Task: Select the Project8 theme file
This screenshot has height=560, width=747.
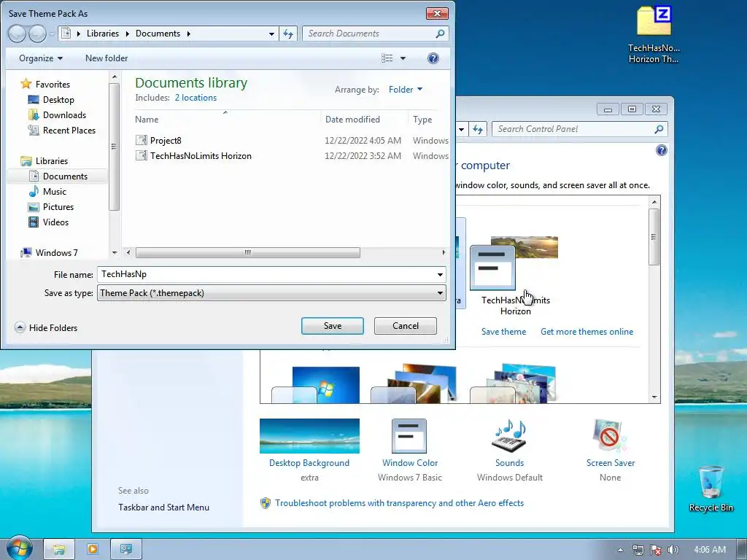Action: pyautogui.click(x=166, y=141)
